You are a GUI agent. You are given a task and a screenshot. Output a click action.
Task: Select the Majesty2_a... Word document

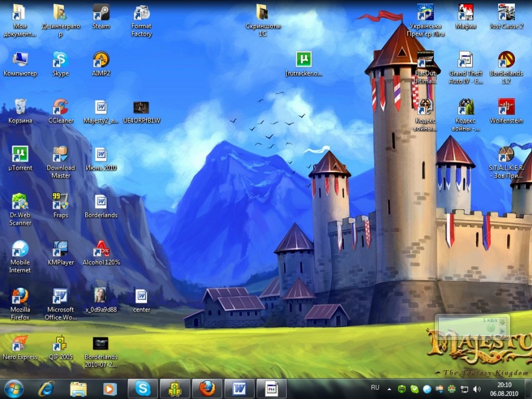(x=101, y=111)
